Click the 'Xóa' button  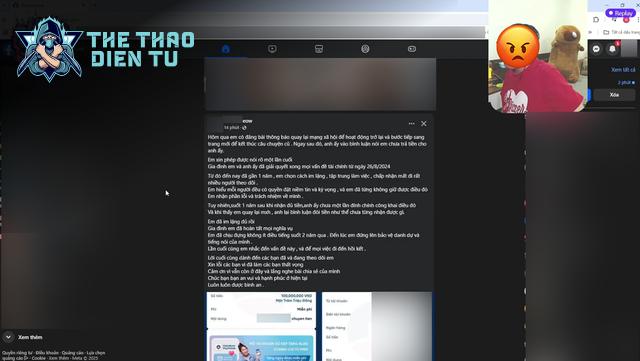pyautogui.click(x=614, y=95)
